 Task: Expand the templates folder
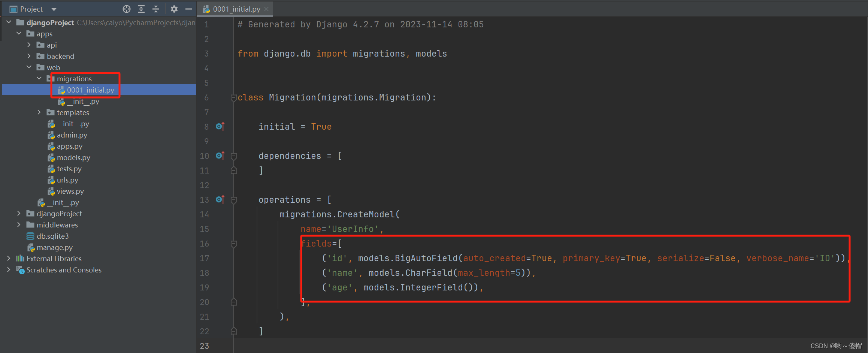(x=39, y=112)
